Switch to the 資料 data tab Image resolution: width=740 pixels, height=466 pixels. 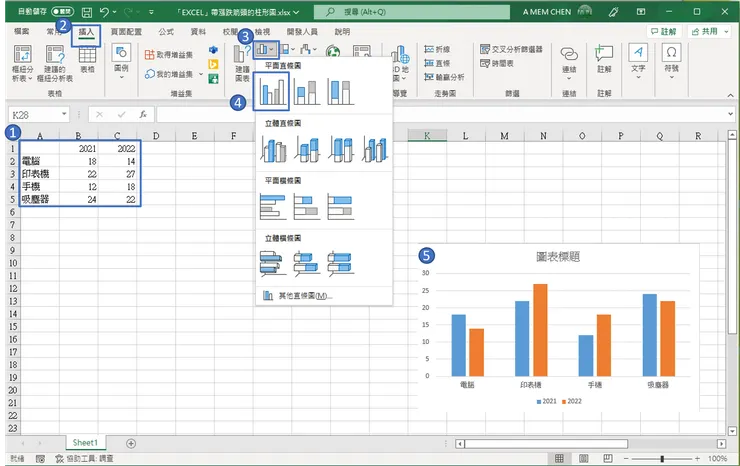coord(198,32)
